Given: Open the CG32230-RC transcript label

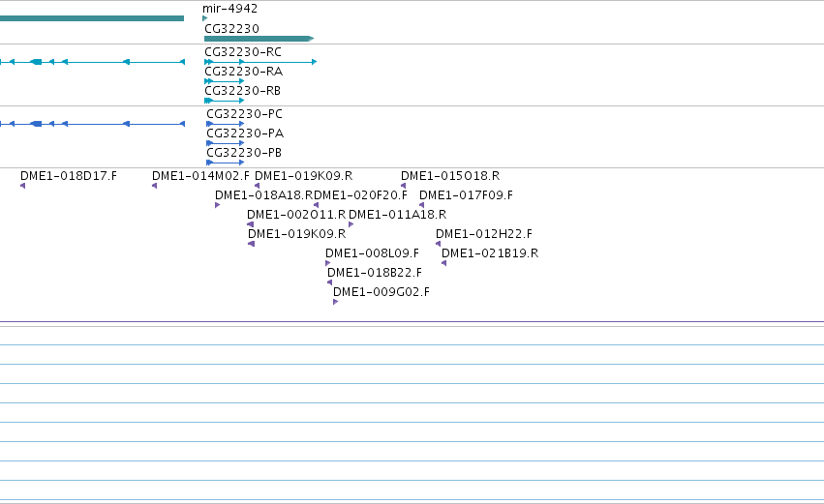Looking at the screenshot, I should pos(243,52).
